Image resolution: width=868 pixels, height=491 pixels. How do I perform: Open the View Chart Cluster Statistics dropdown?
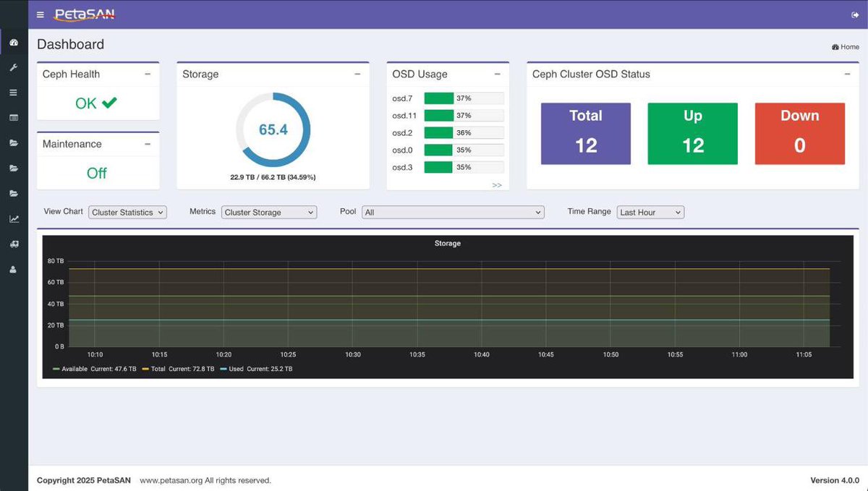click(128, 213)
